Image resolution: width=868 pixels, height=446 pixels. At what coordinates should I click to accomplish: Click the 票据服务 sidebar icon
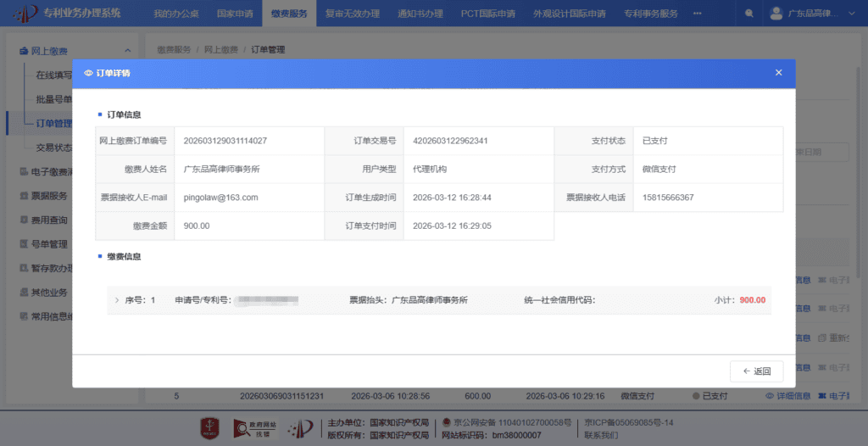pos(24,196)
